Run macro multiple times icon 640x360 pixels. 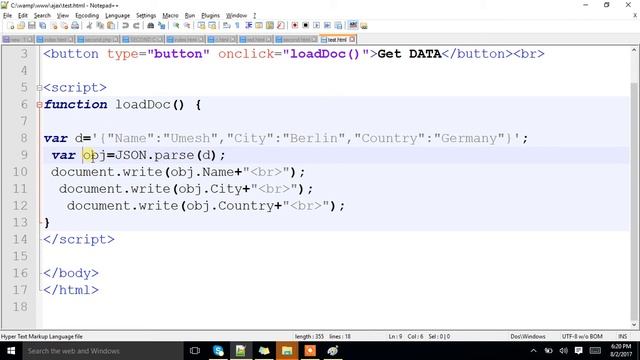327,25
